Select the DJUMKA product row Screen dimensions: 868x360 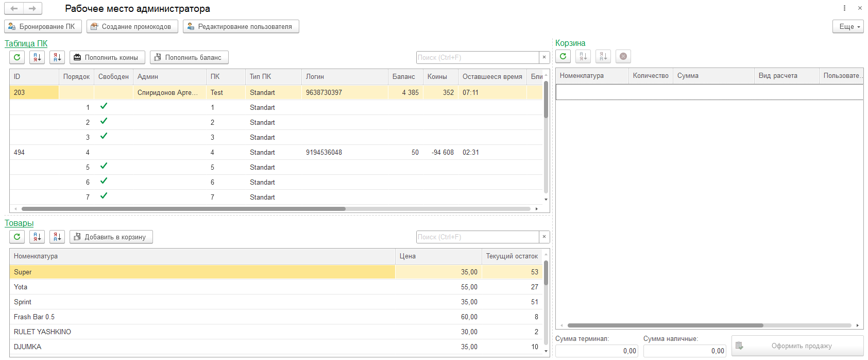click(x=276, y=347)
